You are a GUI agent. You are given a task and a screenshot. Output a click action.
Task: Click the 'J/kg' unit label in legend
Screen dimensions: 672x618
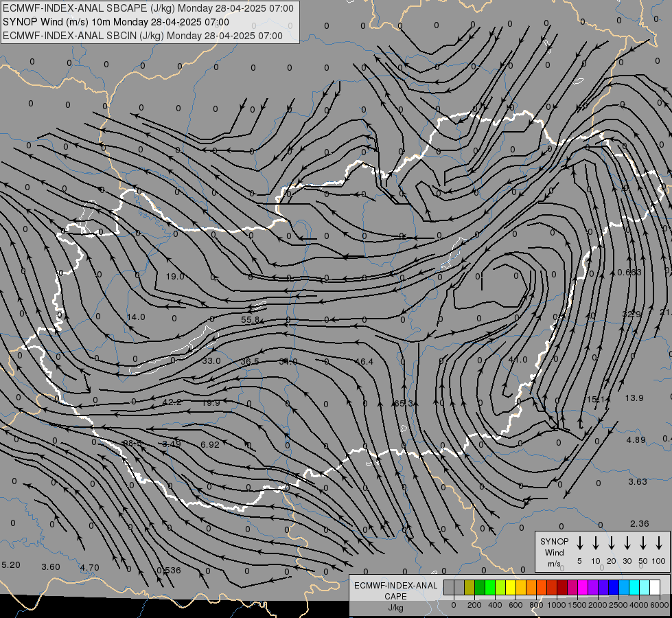(x=395, y=608)
